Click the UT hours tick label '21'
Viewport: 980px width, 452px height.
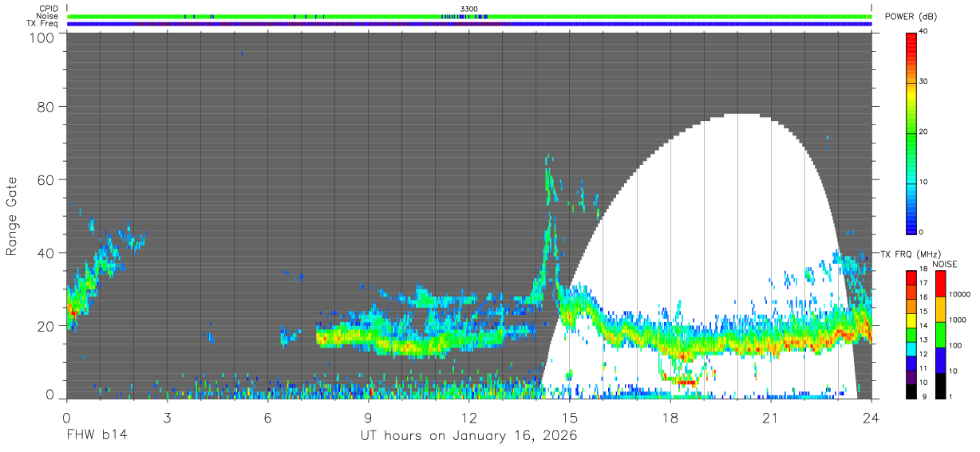[x=771, y=417]
